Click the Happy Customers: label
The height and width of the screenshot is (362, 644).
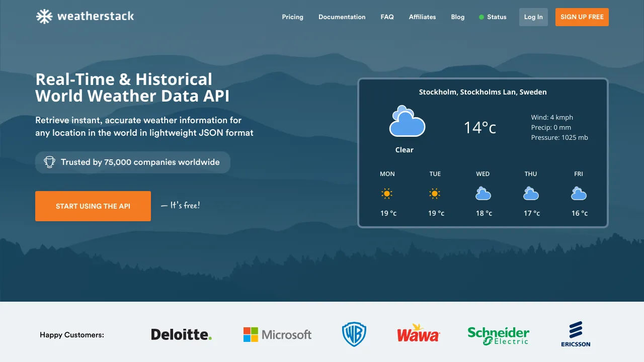(72, 334)
